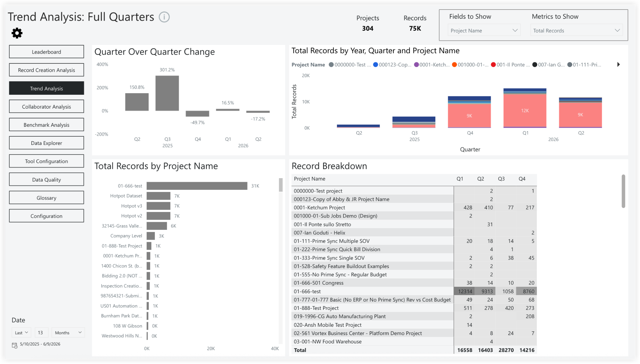Select the Hotpot Dataset bar

[x=158, y=196]
